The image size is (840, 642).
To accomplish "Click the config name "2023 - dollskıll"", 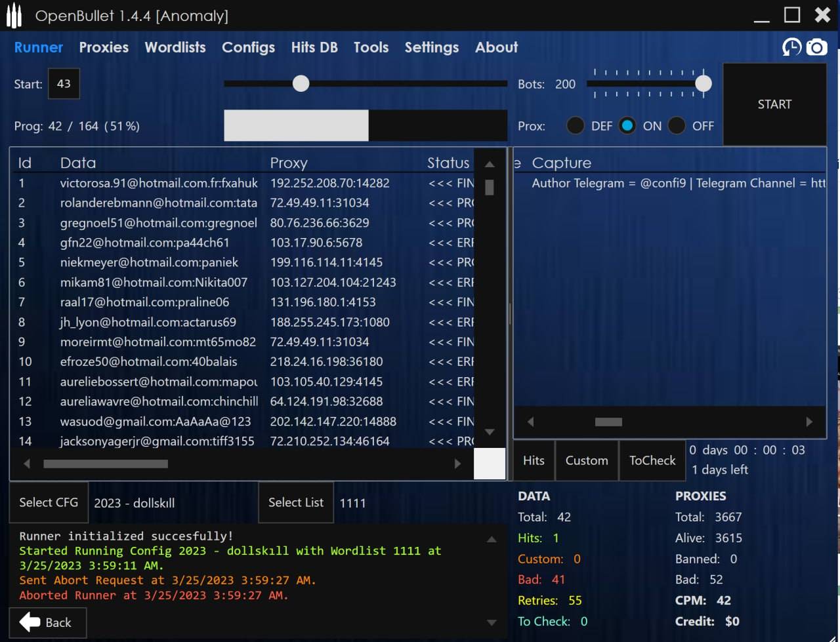I will pyautogui.click(x=135, y=503).
